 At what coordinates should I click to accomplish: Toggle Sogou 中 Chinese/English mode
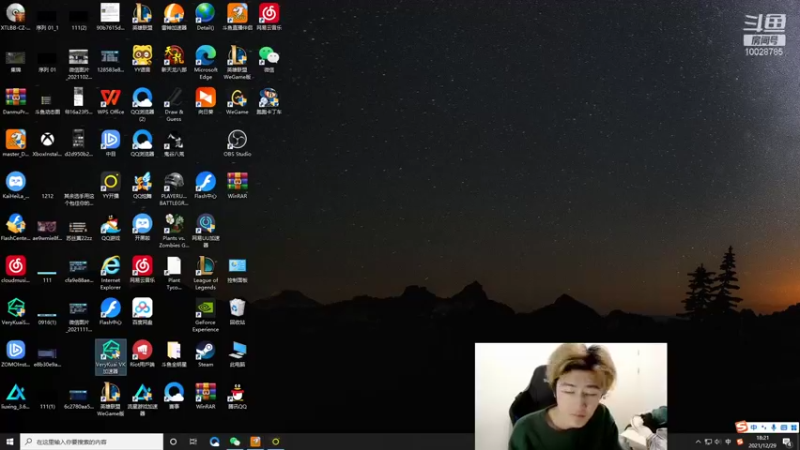point(754,427)
